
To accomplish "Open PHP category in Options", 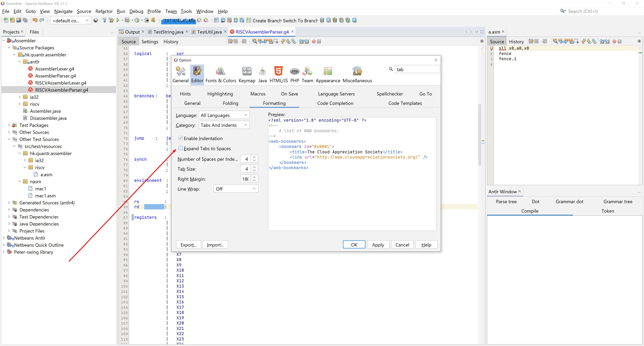I will point(295,75).
